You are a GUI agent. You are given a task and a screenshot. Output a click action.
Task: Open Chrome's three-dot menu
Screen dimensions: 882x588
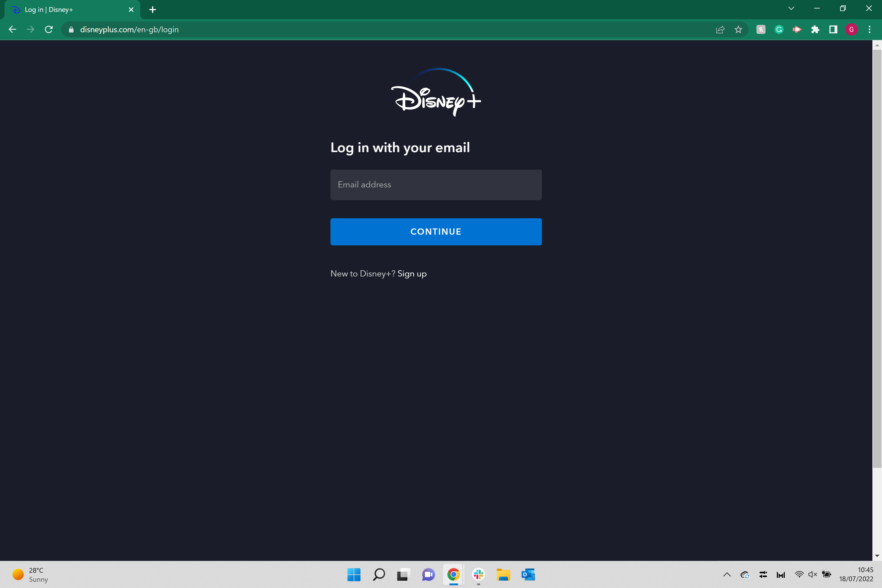pos(870,30)
